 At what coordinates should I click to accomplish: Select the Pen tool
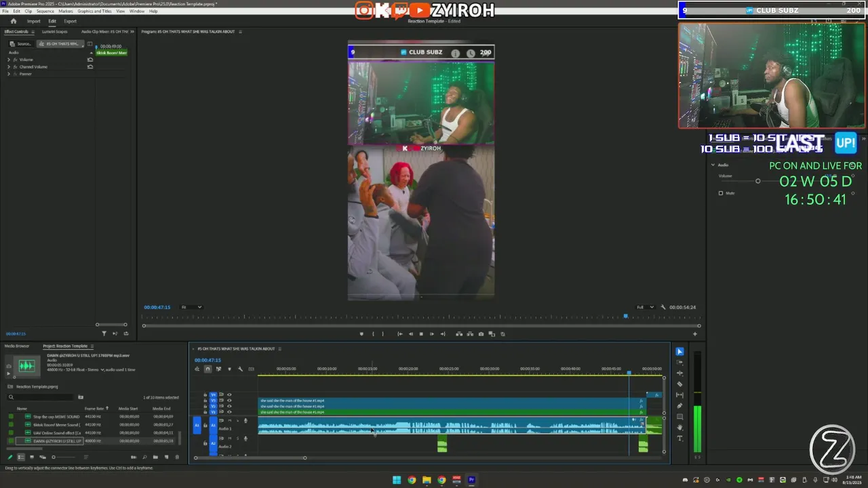(x=679, y=405)
